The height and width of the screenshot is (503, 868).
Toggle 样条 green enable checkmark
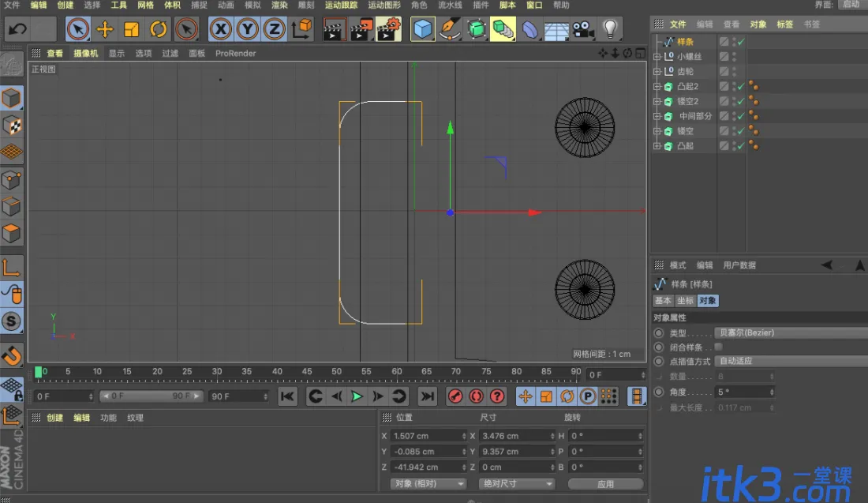[741, 42]
